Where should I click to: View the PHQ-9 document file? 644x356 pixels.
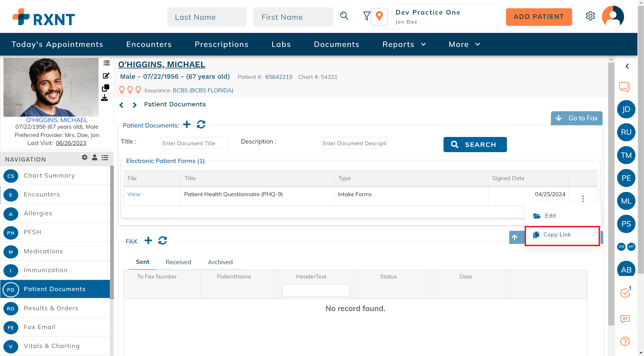[134, 194]
